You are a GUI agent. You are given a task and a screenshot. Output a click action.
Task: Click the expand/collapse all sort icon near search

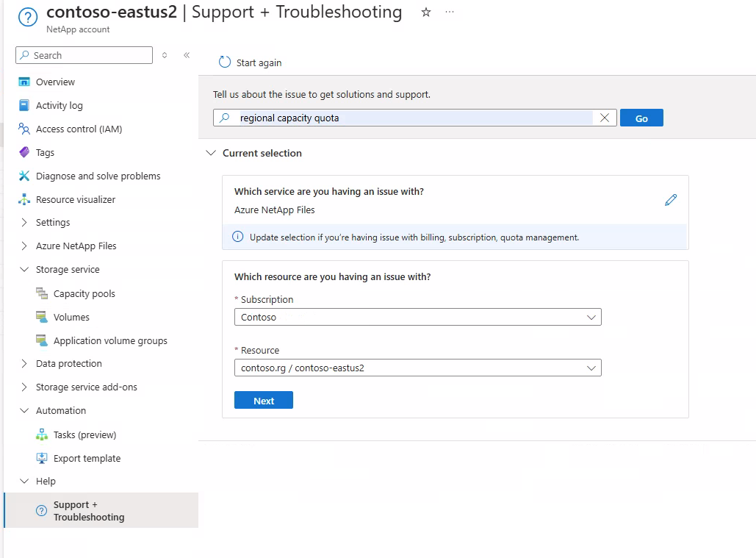click(165, 55)
